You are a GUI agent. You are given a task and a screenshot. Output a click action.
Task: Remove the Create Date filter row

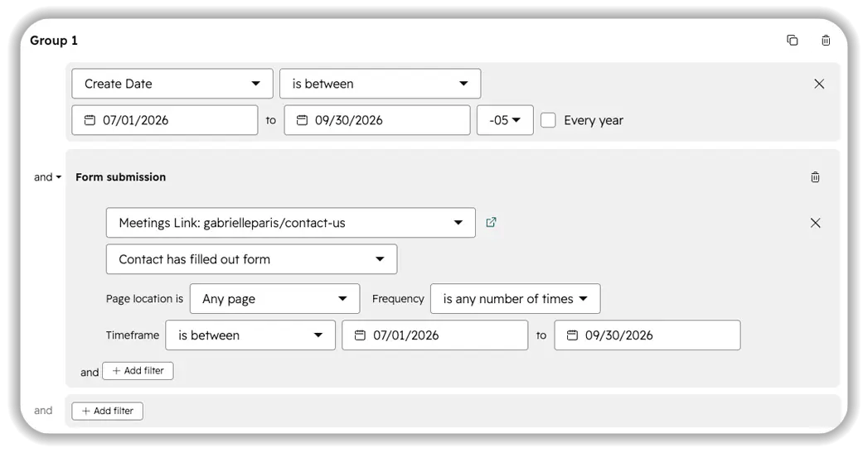click(x=819, y=84)
